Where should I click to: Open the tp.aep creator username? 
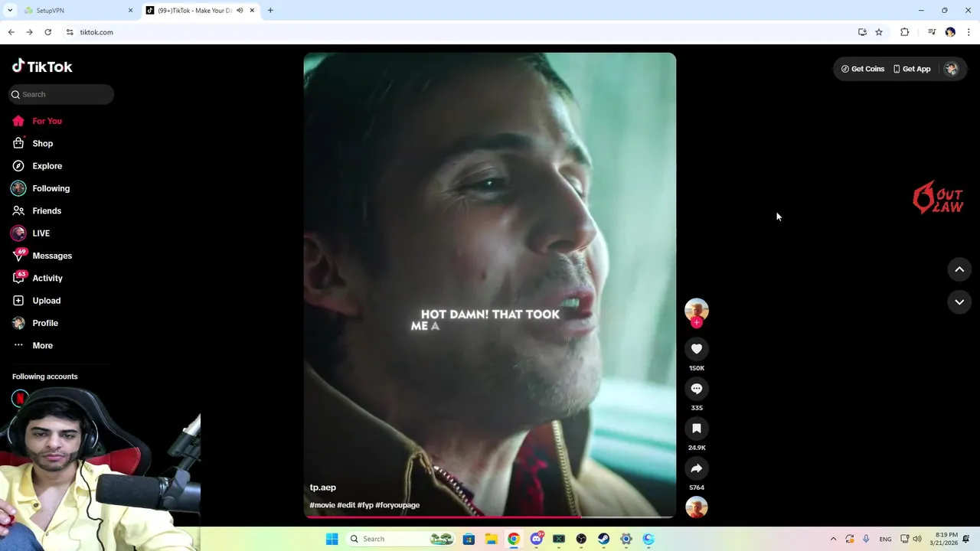(323, 487)
